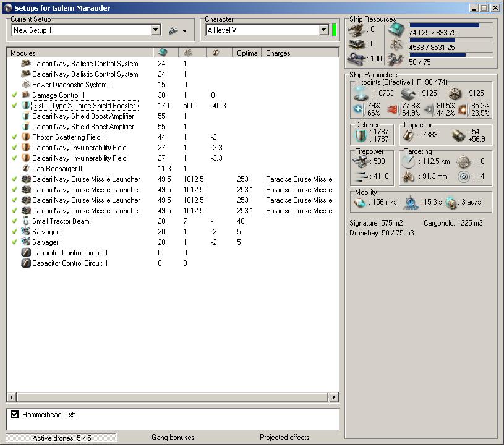This screenshot has height=445, width=504.
Task: Click the Optimal column header
Action: (247, 53)
